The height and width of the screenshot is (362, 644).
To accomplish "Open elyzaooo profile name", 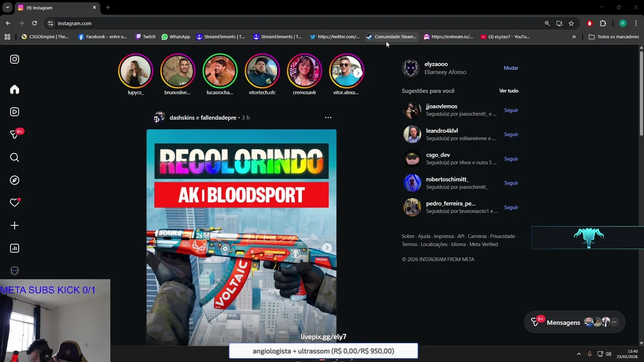I will pyautogui.click(x=436, y=64).
